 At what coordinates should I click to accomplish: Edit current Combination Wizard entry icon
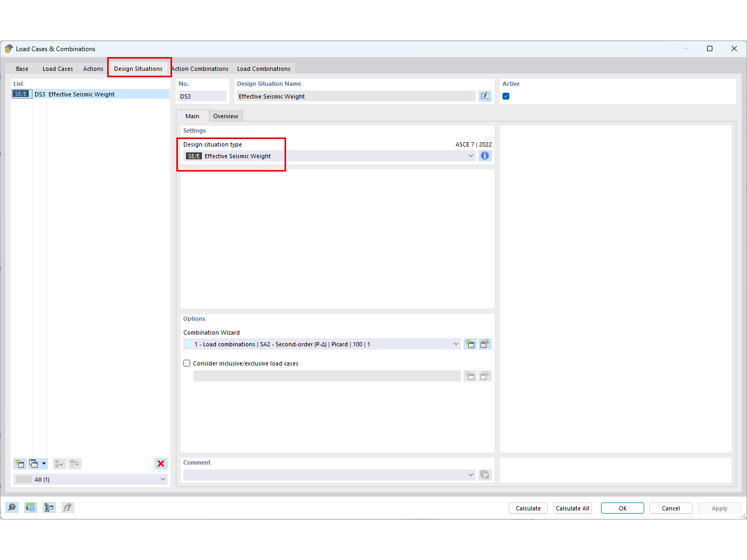[x=485, y=344]
